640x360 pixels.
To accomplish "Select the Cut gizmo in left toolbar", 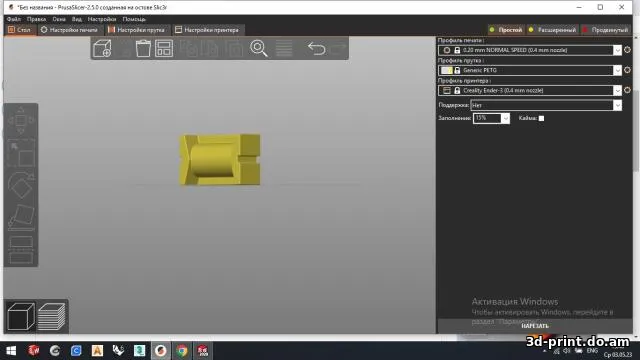I will 21,250.
